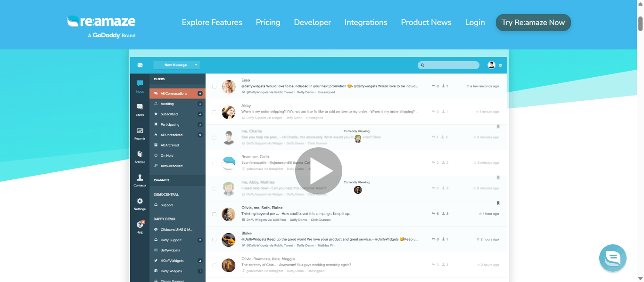Screen dimensions: 644x282
Task: Click the power icon in app top bar
Action: pos(501,65)
